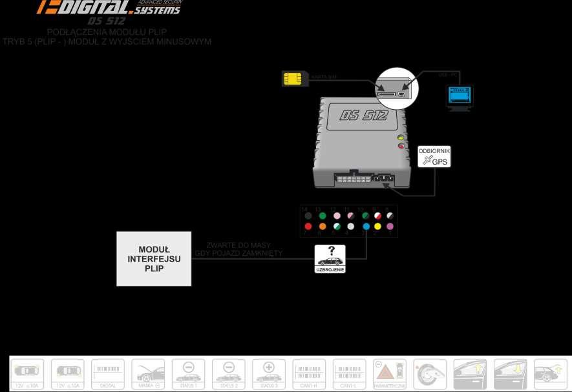The width and height of the screenshot is (572, 392).
Task: Click the first 12V 10A car icon
Action: pyautogui.click(x=27, y=374)
